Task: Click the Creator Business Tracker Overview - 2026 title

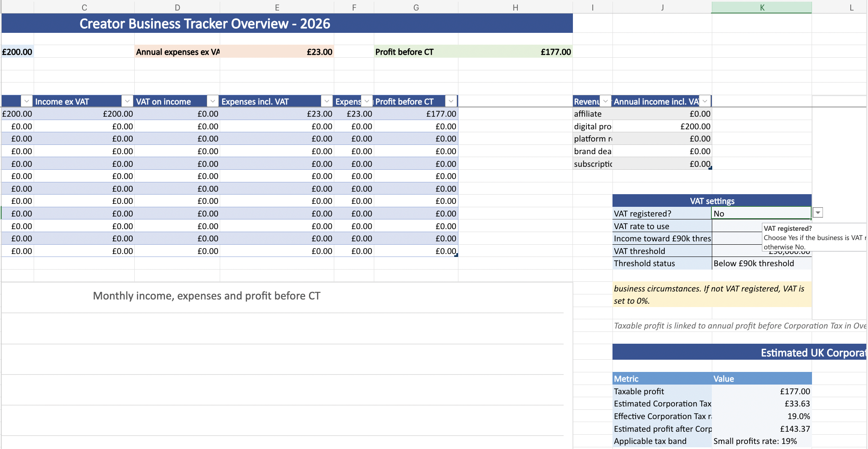Action: point(205,24)
